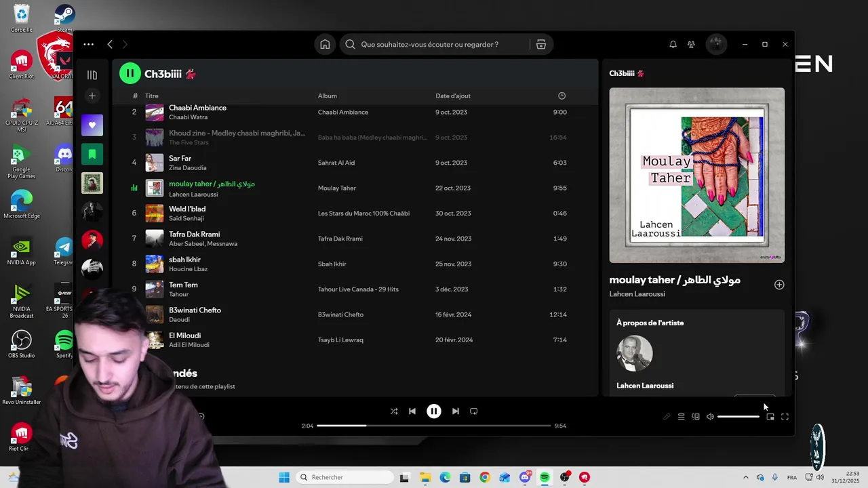Show friend activity panel
This screenshot has width=868, height=488.
click(691, 44)
